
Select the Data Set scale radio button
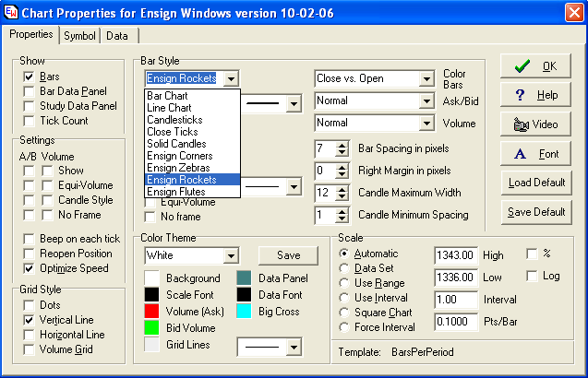tap(344, 268)
